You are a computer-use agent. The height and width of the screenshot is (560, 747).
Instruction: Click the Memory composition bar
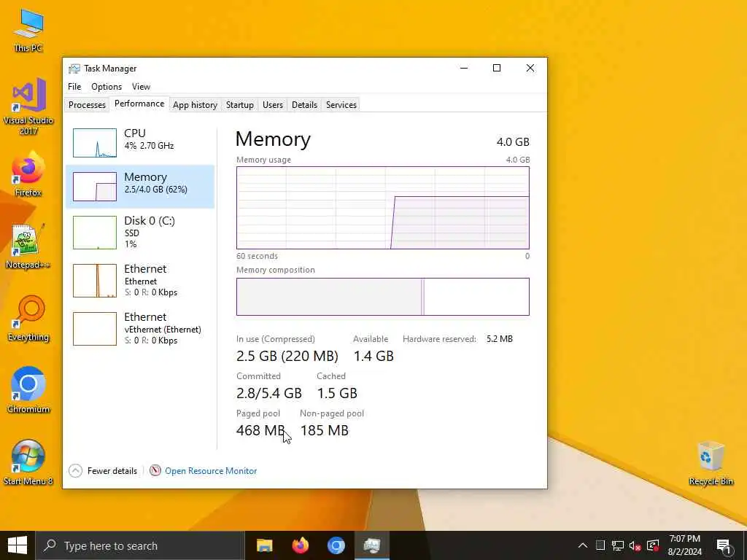tap(382, 297)
